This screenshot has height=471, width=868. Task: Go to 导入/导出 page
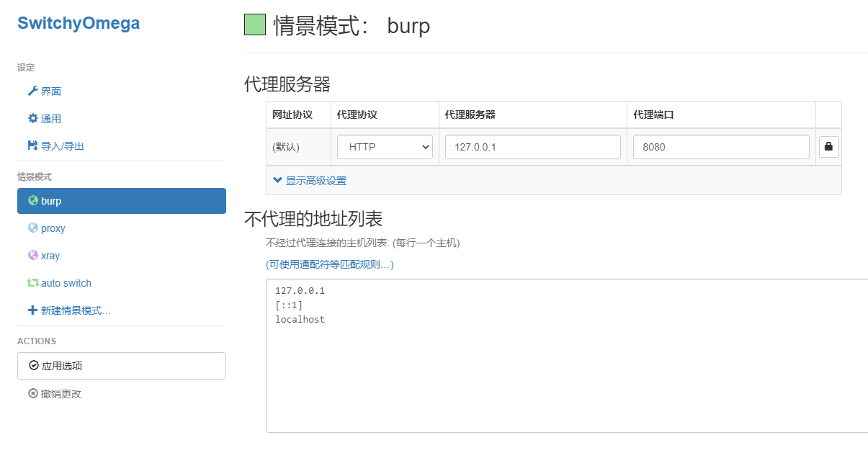coord(122,146)
